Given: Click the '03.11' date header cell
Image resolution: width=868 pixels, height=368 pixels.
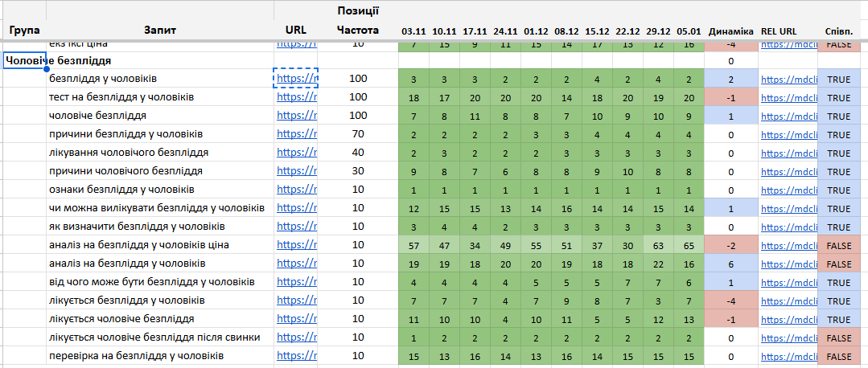Looking at the screenshot, I should 413,31.
